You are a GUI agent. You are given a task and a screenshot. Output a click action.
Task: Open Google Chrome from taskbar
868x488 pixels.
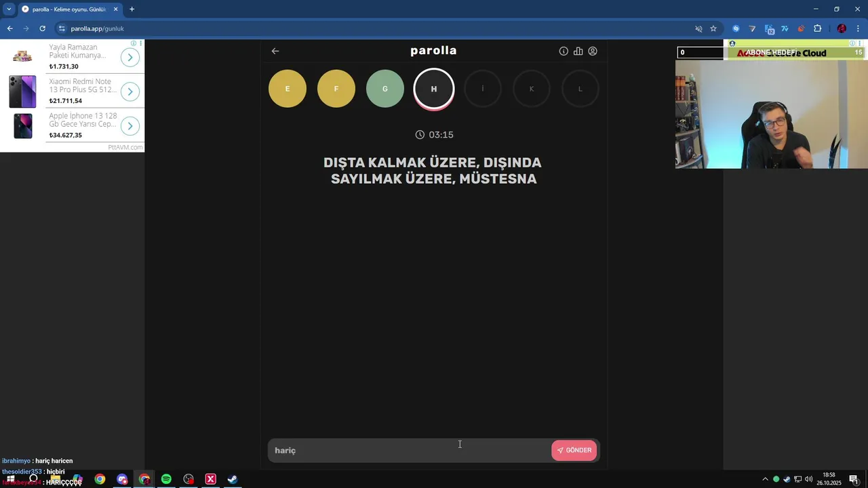[100, 479]
